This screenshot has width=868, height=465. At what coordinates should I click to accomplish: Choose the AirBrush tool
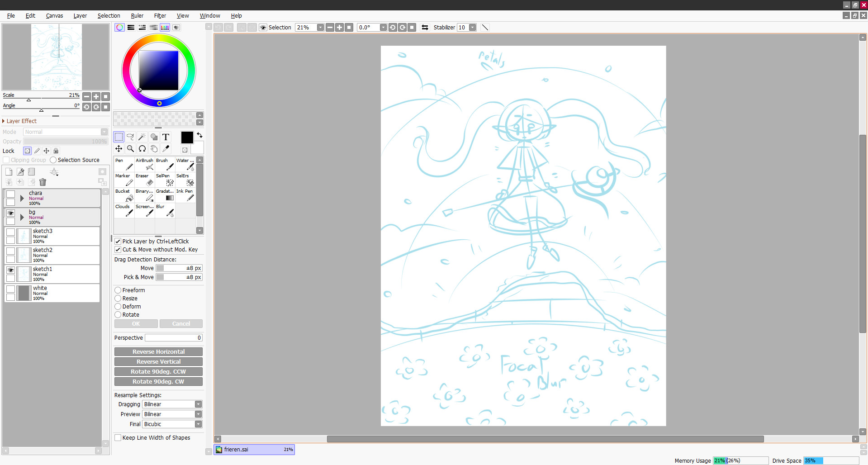click(x=144, y=164)
